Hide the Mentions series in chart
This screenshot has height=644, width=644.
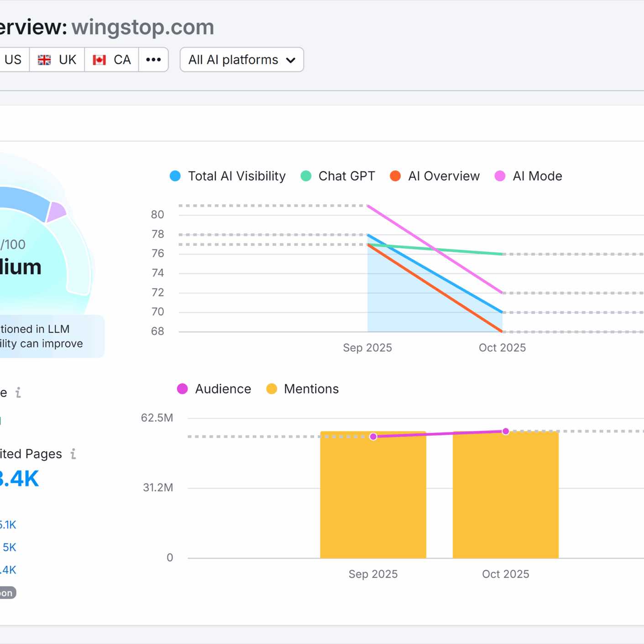303,389
